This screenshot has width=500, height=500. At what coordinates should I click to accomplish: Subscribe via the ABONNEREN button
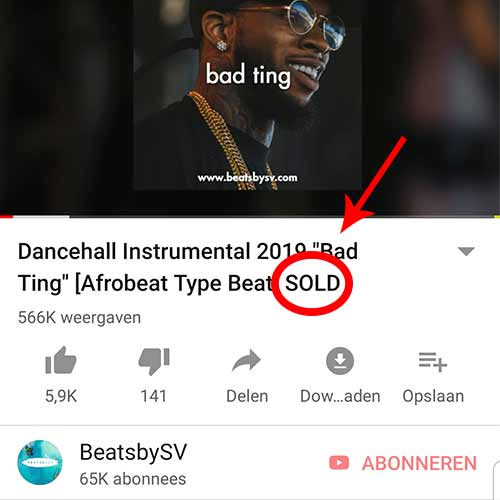403,463
